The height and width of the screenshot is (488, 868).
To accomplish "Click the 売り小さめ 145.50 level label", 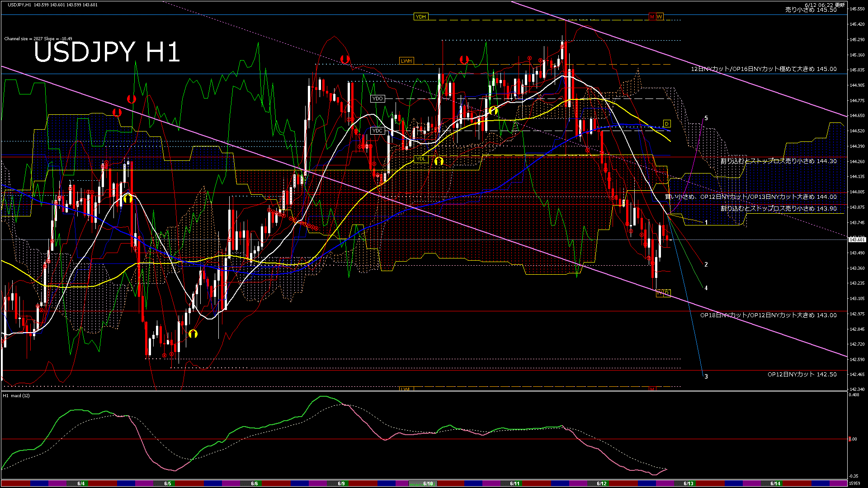I will click(811, 9).
